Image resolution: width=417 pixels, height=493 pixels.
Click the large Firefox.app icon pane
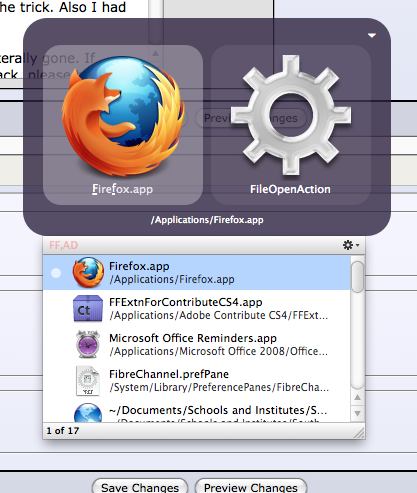[123, 125]
